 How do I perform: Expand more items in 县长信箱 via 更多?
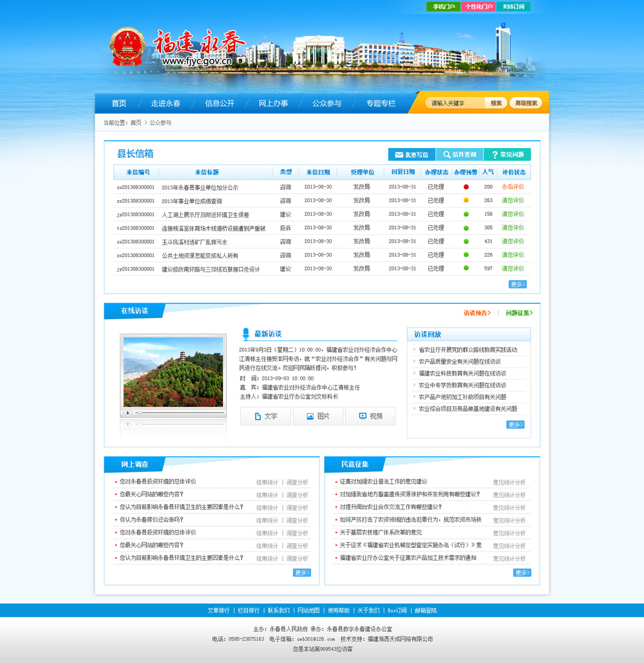[517, 284]
